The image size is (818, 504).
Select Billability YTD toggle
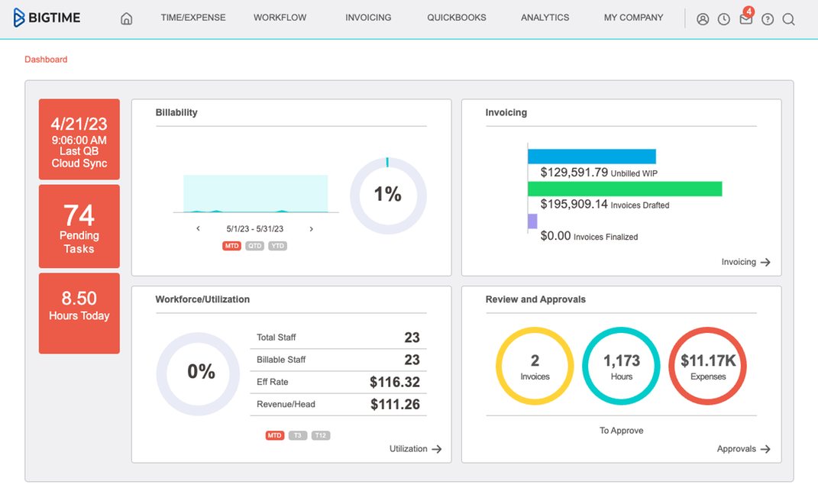tap(277, 246)
